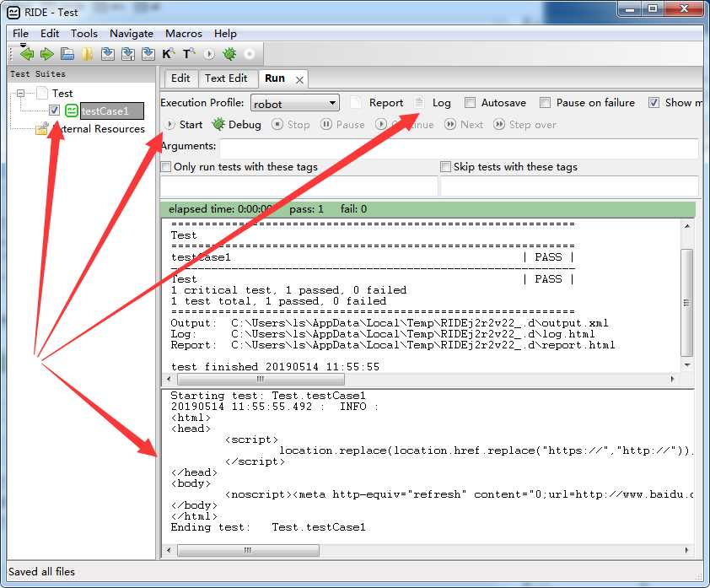710x588 pixels.
Task: Enable the Autosave checkbox
Action: (470, 103)
